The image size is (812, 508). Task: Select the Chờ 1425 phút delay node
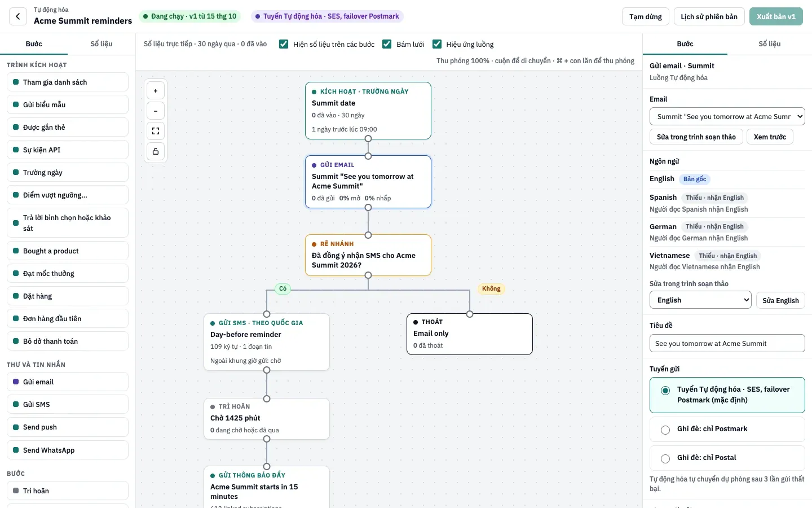coord(267,419)
